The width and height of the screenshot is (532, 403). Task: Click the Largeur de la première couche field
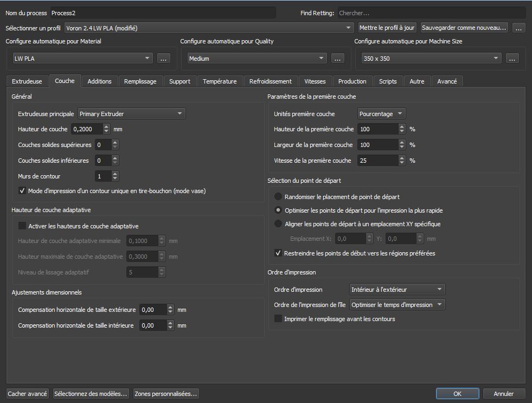tap(378, 144)
